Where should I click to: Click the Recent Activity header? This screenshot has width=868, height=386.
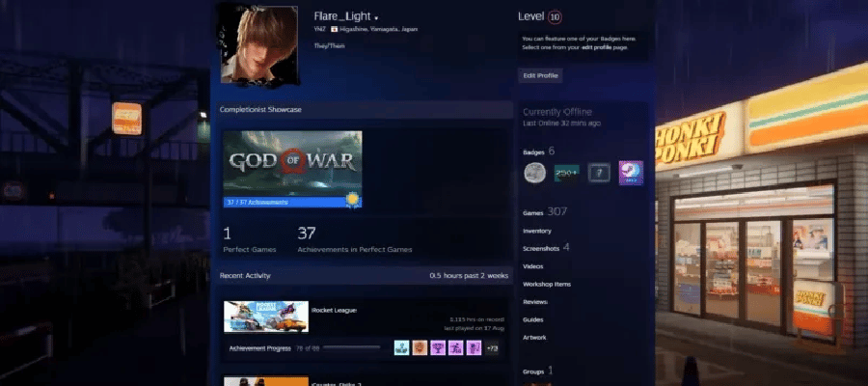click(245, 275)
